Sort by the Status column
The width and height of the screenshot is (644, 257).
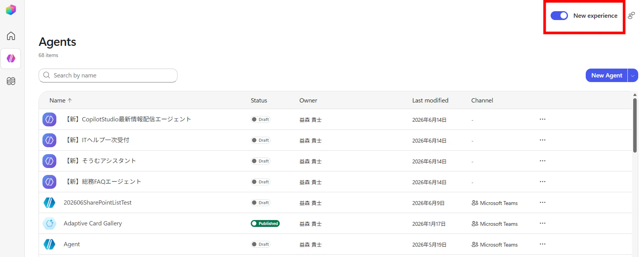pos(259,100)
